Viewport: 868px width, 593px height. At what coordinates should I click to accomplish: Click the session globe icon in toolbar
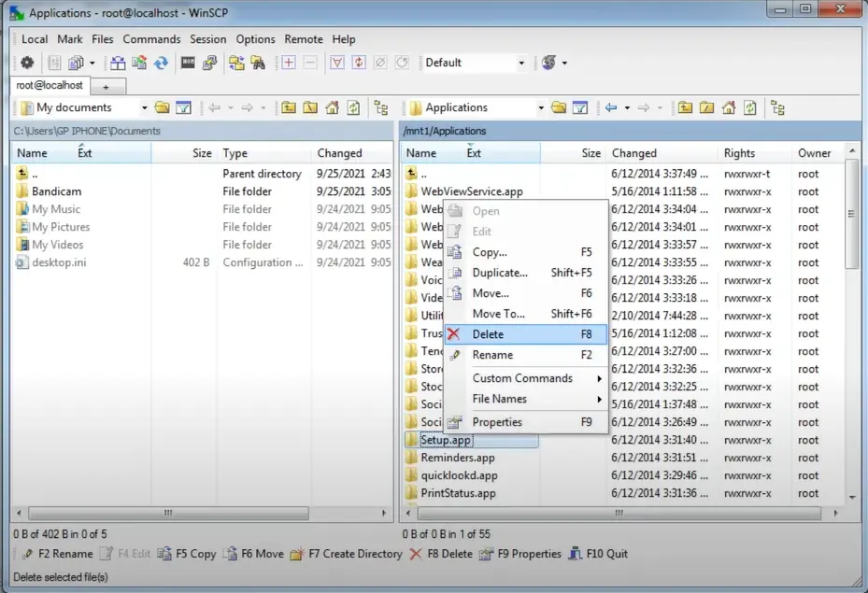click(x=548, y=63)
